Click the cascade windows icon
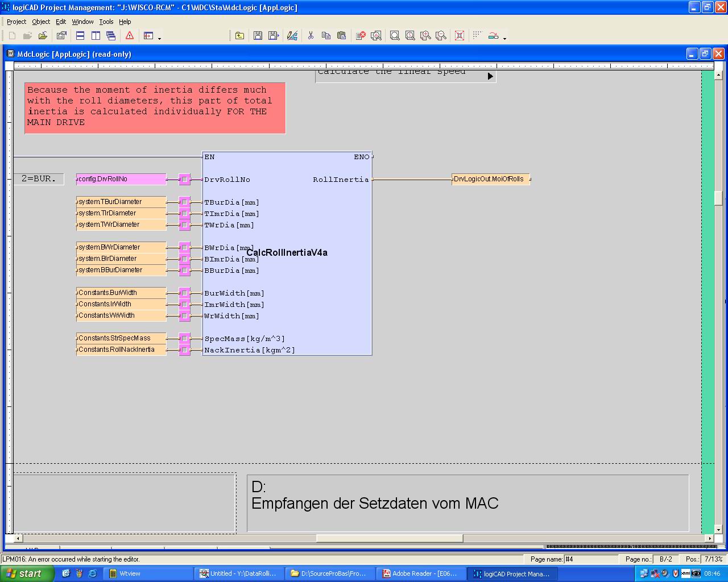The image size is (728, 582). pyautogui.click(x=111, y=36)
